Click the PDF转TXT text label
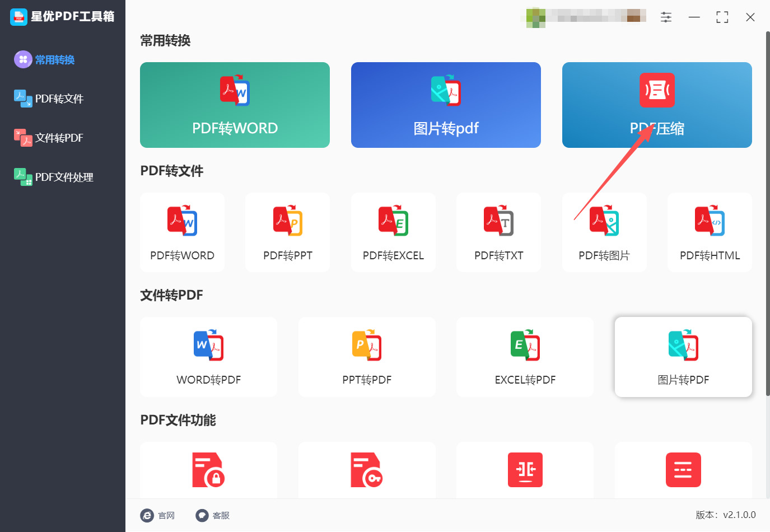 (x=498, y=256)
